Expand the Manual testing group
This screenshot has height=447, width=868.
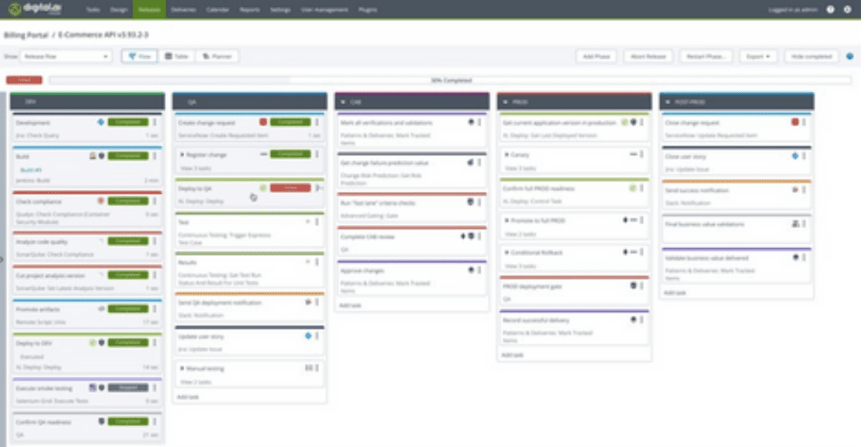(x=182, y=368)
